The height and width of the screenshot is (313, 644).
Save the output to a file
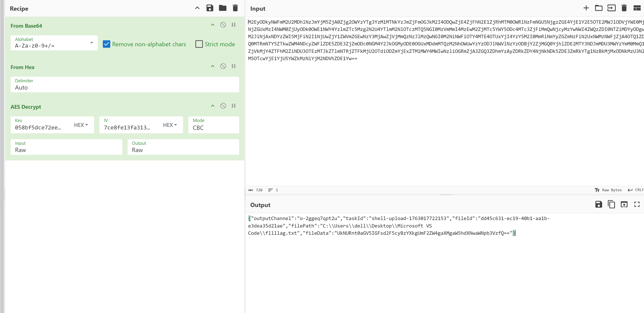click(599, 204)
